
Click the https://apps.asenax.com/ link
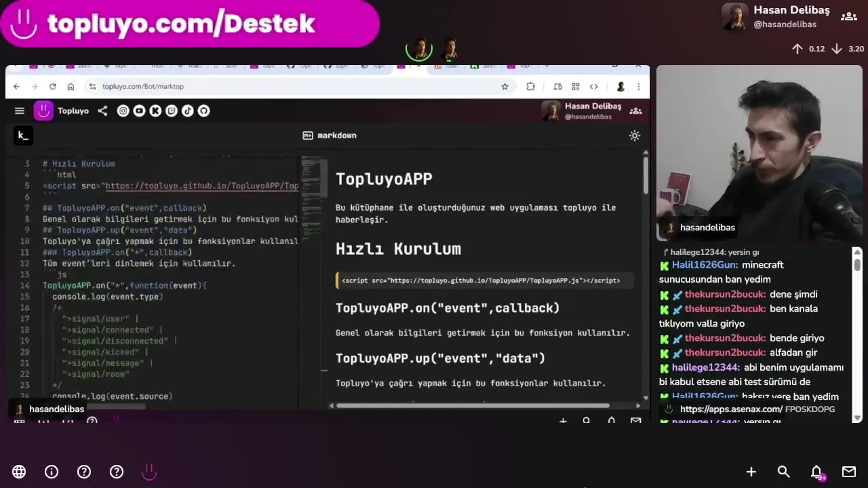(731, 409)
